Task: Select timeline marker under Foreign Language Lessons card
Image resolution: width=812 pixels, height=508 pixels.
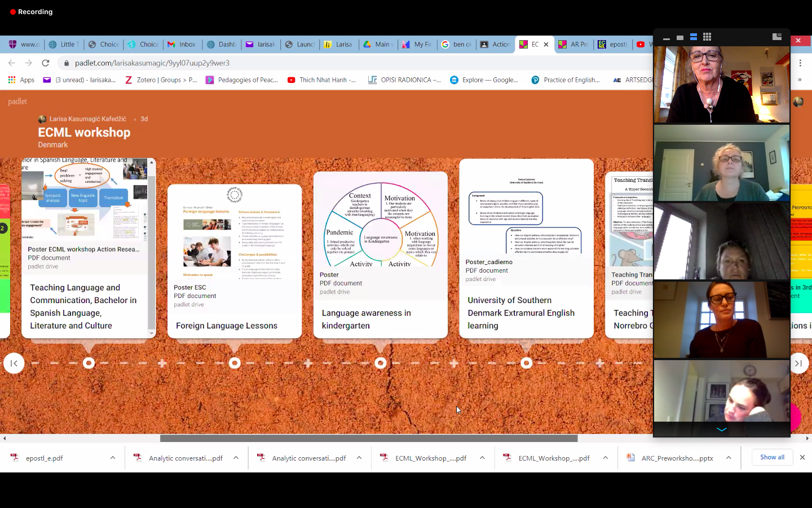Action: tap(235, 364)
